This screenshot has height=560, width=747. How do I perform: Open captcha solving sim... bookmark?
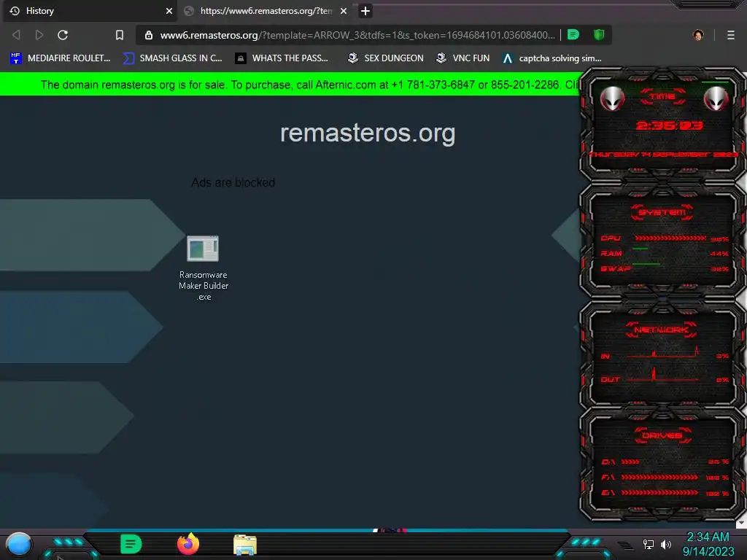coord(552,58)
